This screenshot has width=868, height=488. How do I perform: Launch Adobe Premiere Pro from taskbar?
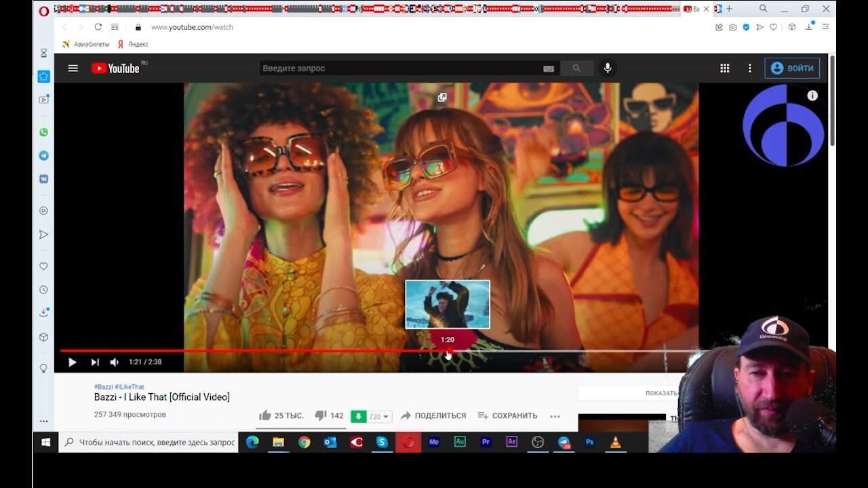(486, 443)
